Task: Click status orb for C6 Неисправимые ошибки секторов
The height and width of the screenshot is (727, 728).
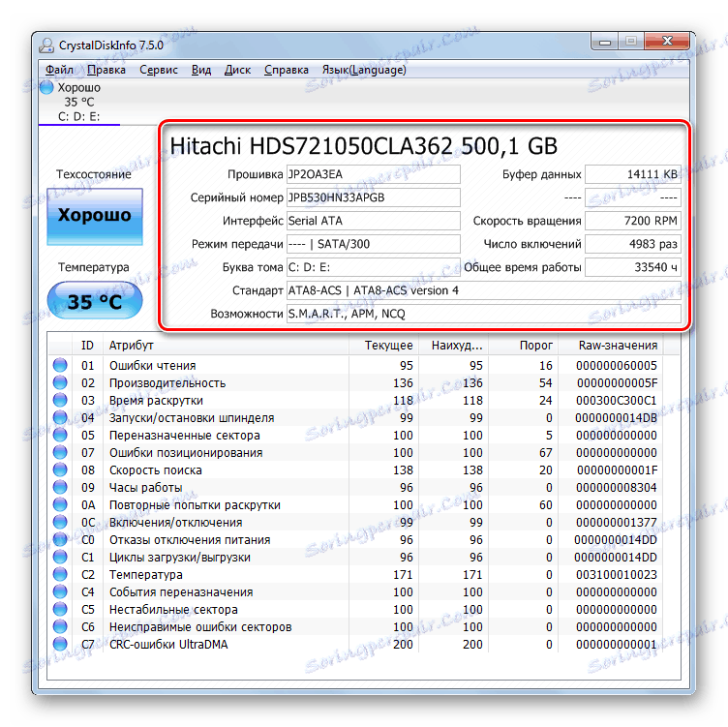Action: pos(60,626)
